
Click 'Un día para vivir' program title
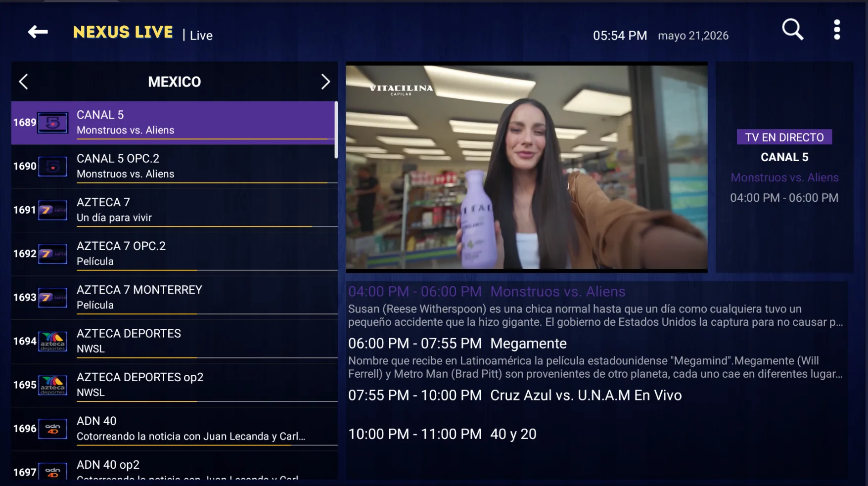[x=114, y=218]
